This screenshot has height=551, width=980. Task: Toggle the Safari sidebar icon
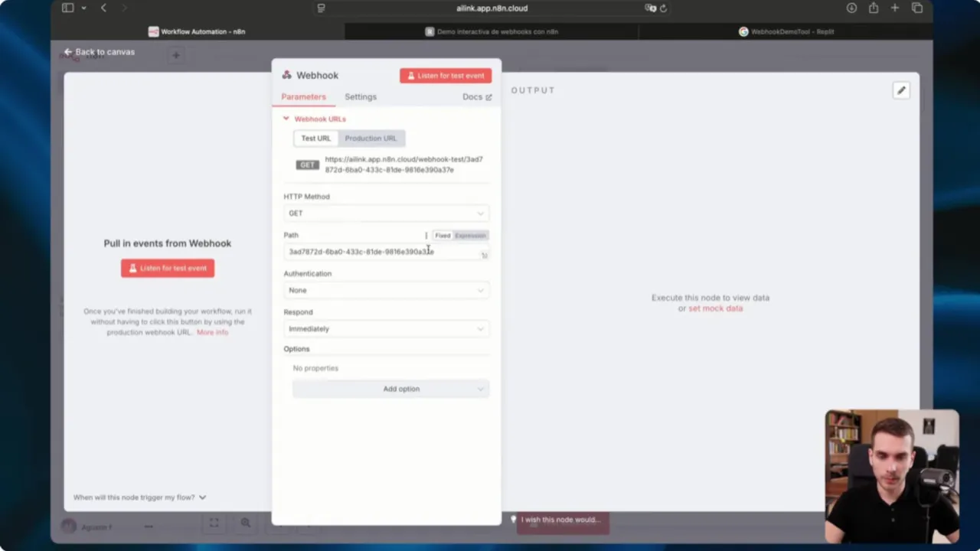tap(67, 8)
